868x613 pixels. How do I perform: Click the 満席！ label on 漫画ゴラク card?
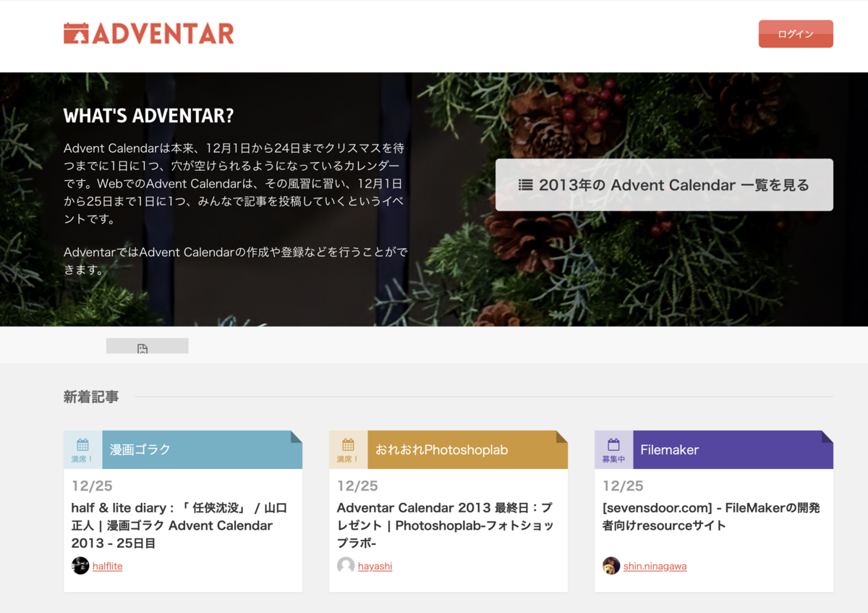(x=82, y=460)
